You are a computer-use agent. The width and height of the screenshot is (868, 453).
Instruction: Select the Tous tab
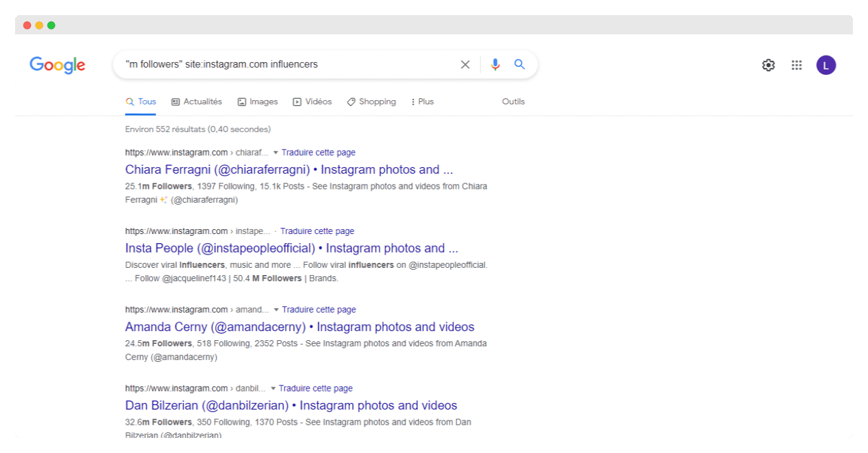coord(140,102)
